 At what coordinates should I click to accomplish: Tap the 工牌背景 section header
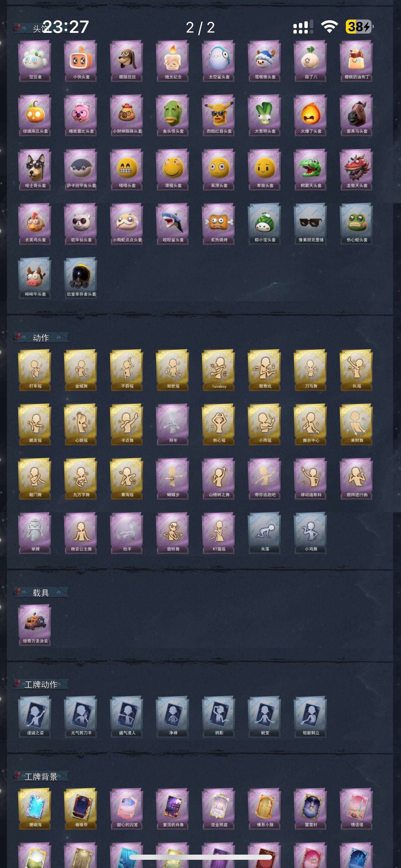(41, 777)
